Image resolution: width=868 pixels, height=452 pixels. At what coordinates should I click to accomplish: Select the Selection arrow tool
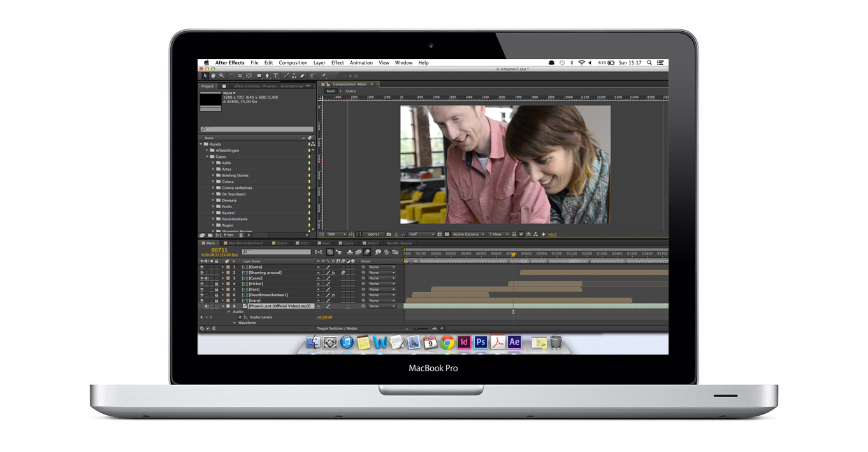205,76
